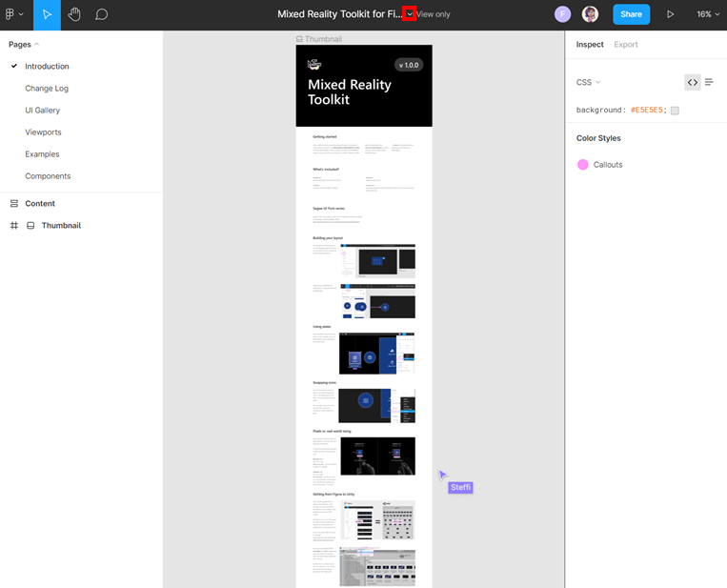The image size is (727, 588).
Task: Click the Color Styles heading
Action: (x=598, y=138)
